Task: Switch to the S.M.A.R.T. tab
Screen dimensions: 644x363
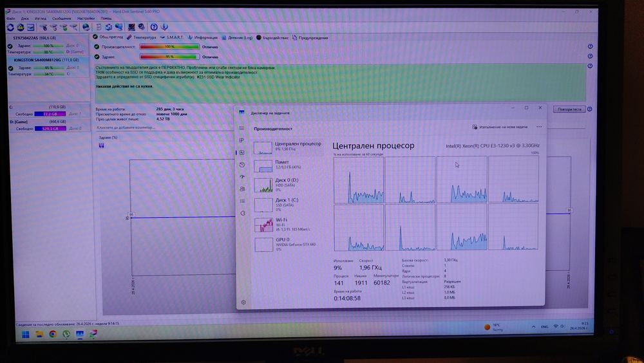Action: coord(172,37)
